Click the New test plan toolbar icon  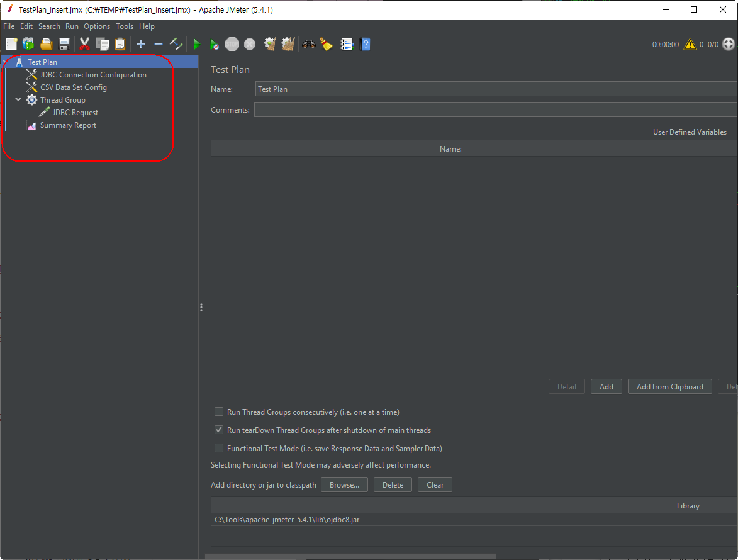coord(11,44)
